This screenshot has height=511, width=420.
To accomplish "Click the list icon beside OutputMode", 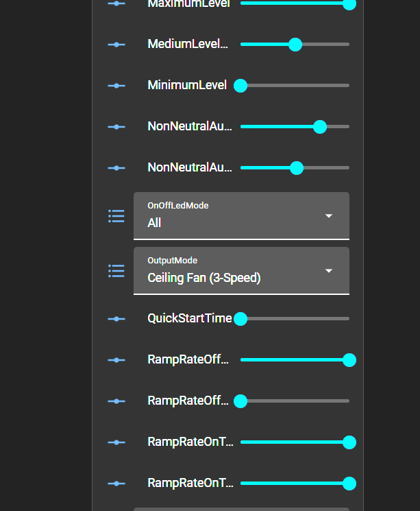I will click(116, 271).
